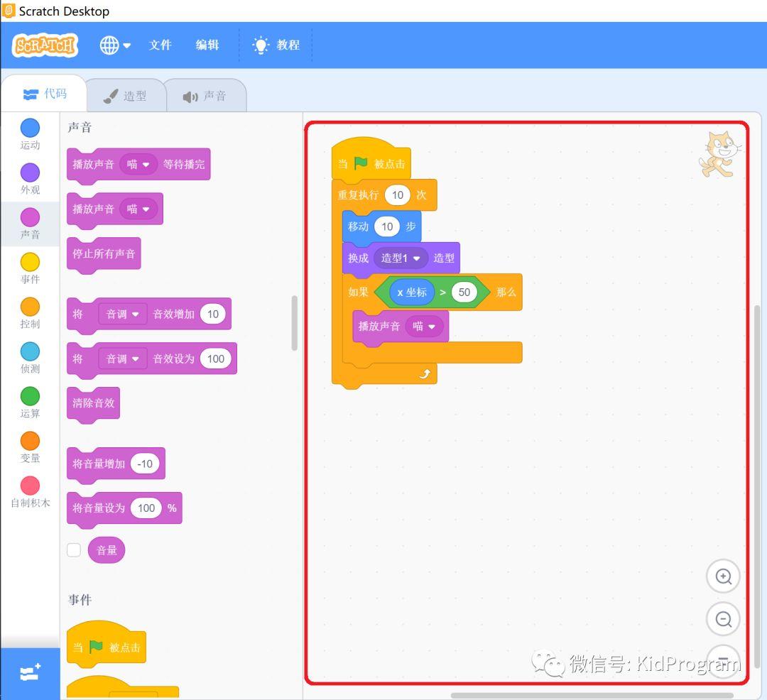Open 音调 dropdown in 音效设为 block
This screenshot has height=700, width=767.
[x=122, y=359]
